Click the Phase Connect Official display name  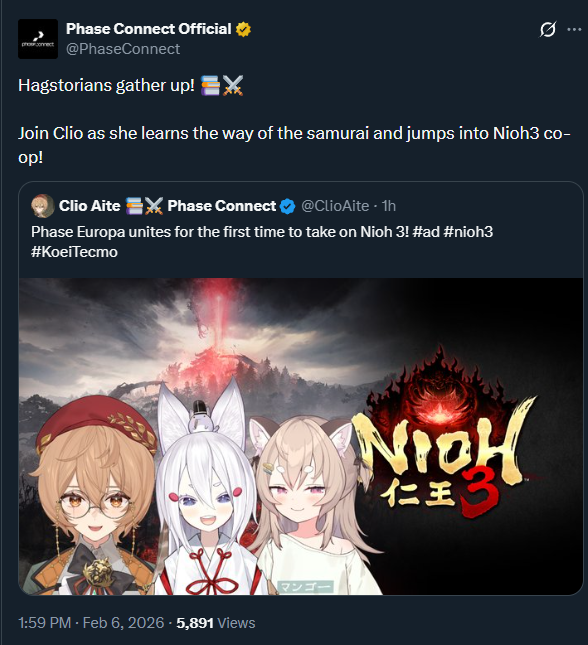pos(149,29)
